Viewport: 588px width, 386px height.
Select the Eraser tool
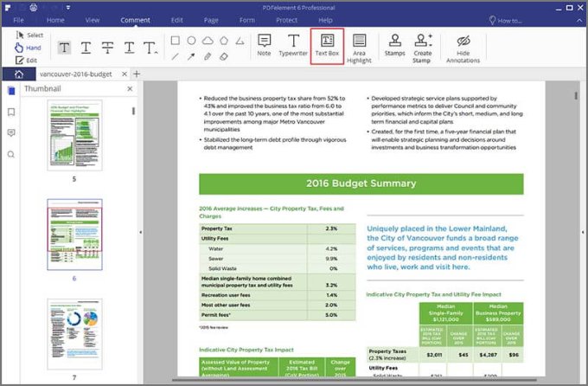pyautogui.click(x=224, y=57)
